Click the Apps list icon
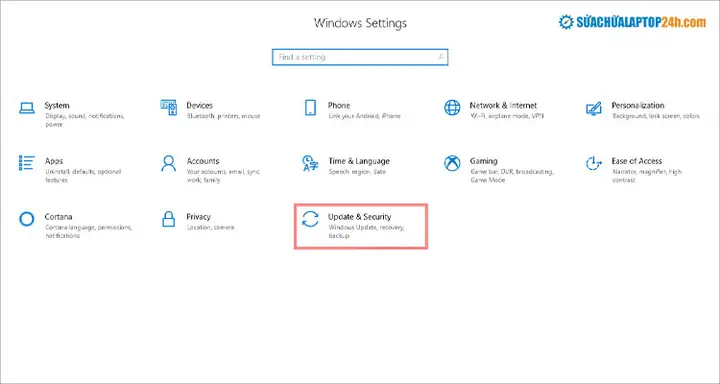 pos(27,163)
